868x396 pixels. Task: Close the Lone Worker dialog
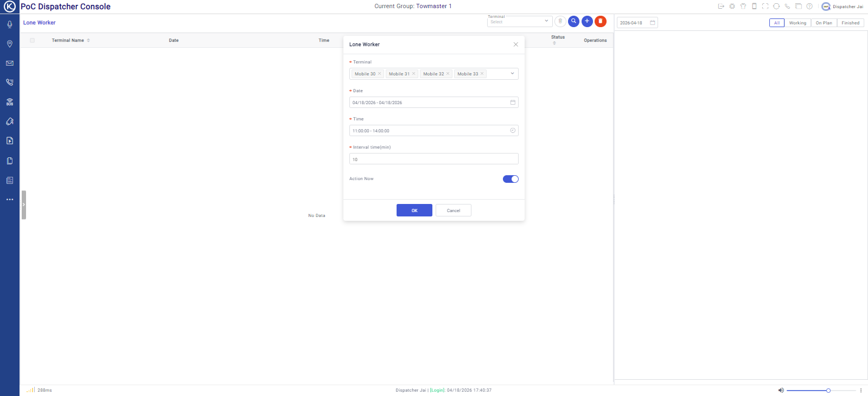tap(516, 44)
